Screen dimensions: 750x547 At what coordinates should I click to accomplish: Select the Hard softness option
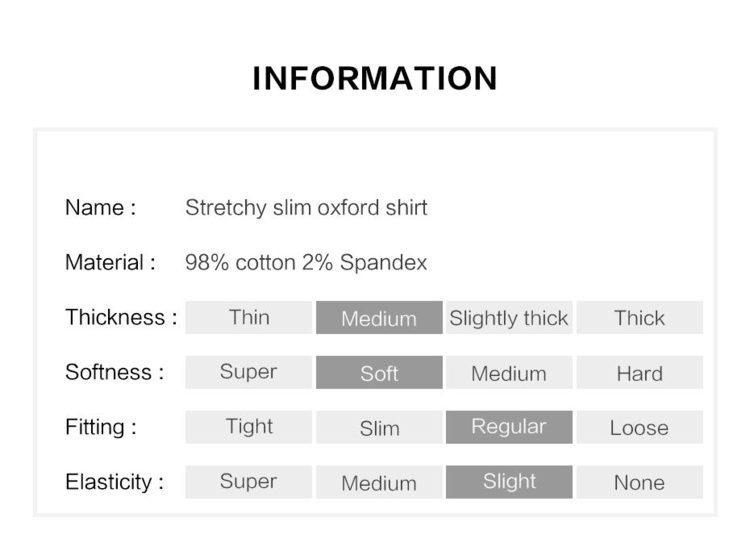640,372
